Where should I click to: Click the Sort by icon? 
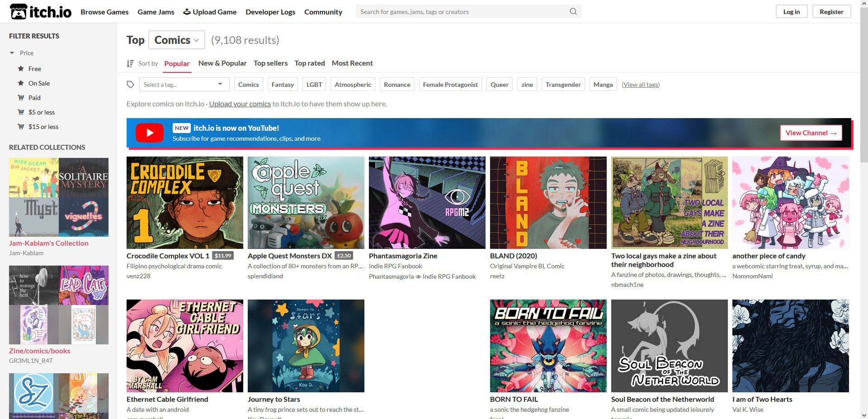pos(130,63)
